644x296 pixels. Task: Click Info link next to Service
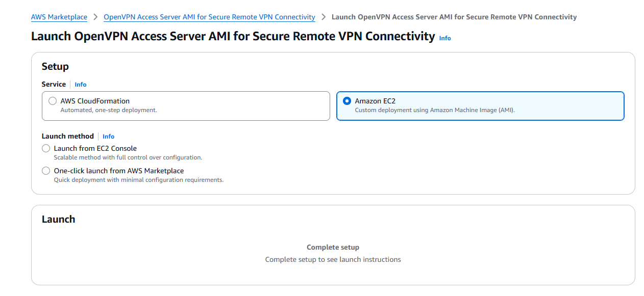click(81, 85)
